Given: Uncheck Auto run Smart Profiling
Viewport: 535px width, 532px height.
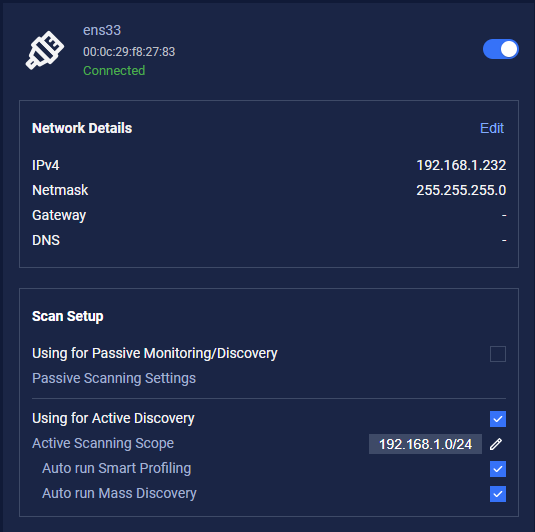Looking at the screenshot, I should click(498, 469).
